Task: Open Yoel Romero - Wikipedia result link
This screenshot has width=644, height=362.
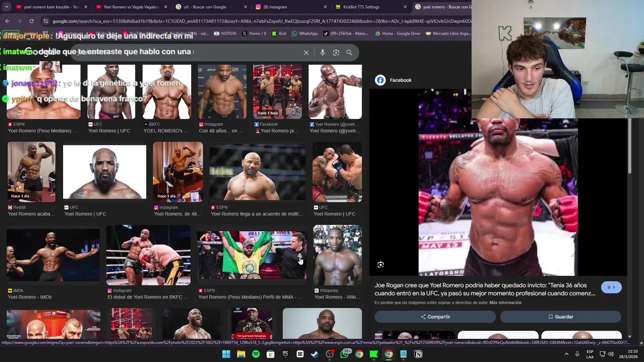Action: click(337, 297)
